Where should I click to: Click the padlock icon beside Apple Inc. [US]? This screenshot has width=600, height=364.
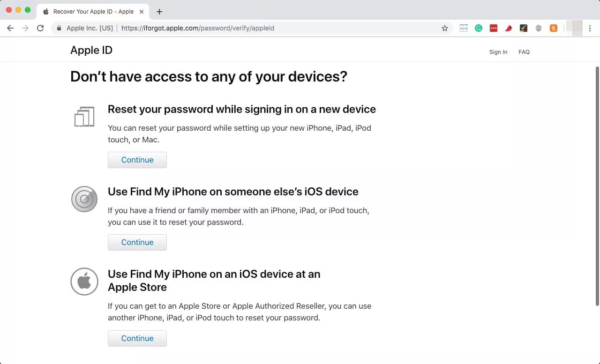(x=59, y=28)
